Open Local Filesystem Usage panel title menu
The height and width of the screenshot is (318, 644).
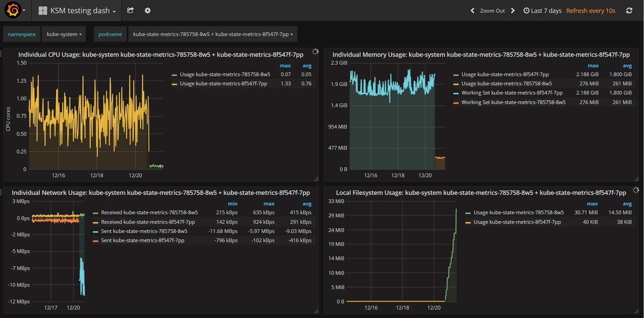pos(481,193)
